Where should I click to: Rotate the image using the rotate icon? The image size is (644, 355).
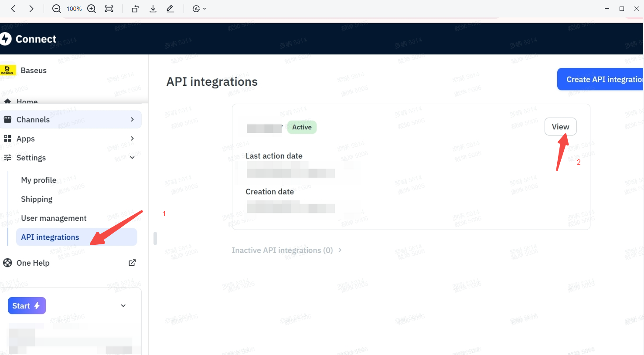pyautogui.click(x=135, y=9)
